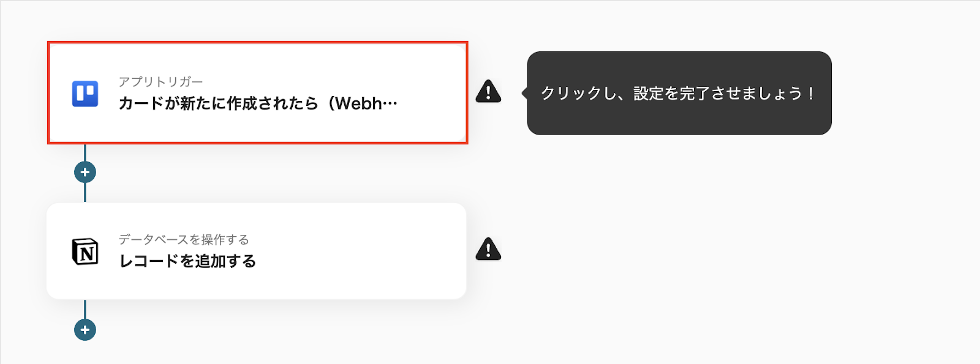Add a step below the Notion action
Image resolution: width=980 pixels, height=364 pixels.
[x=85, y=330]
